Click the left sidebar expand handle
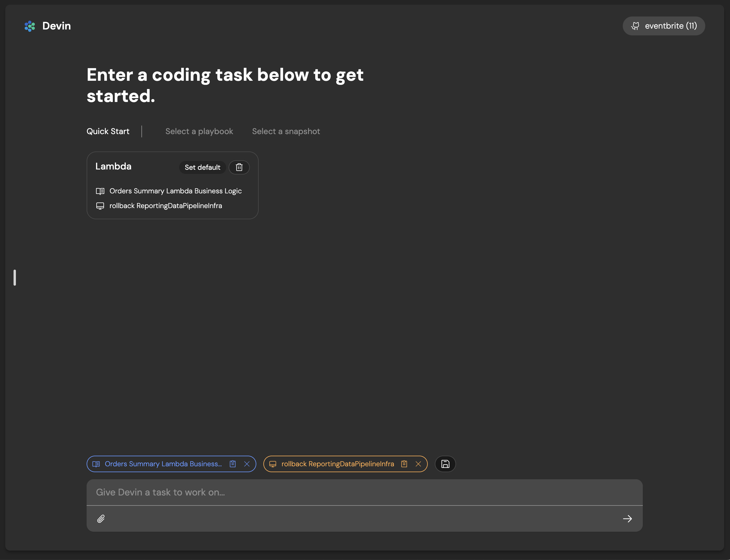 coord(15,277)
